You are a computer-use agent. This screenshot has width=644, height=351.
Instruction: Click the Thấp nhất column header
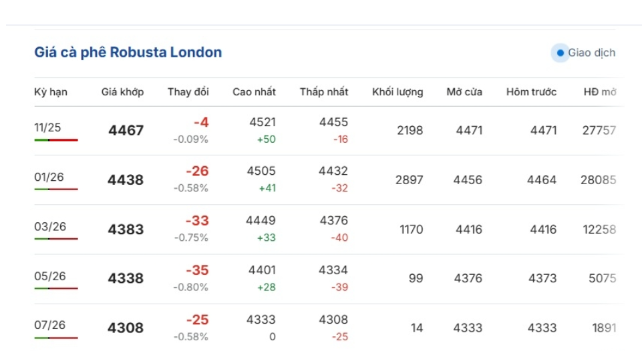(324, 92)
